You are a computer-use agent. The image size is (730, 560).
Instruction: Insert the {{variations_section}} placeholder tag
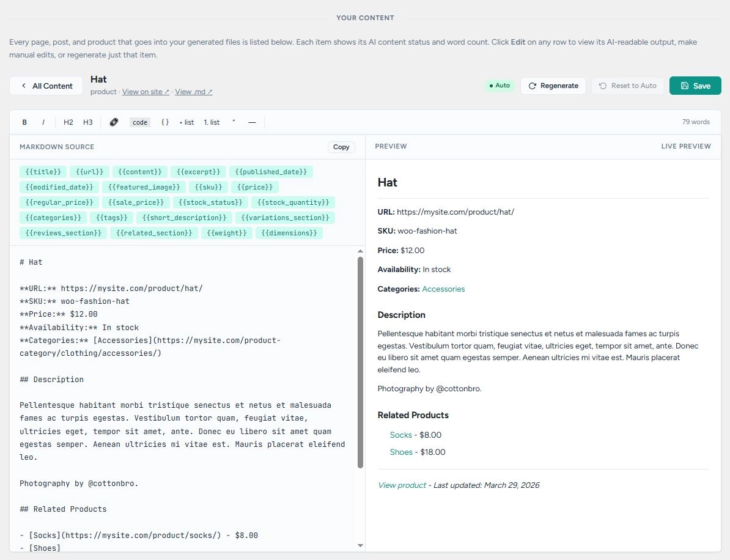tap(285, 218)
